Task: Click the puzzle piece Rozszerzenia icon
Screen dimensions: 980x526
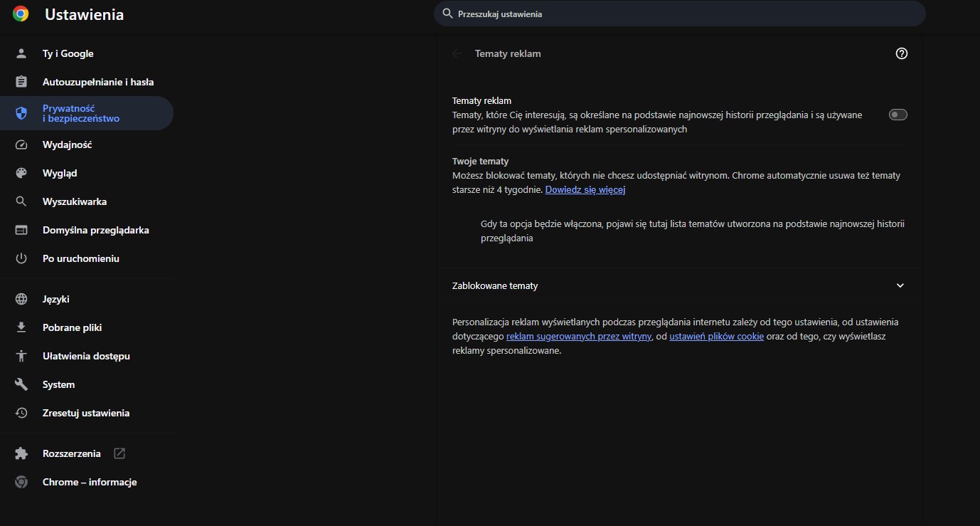Action: coord(21,453)
